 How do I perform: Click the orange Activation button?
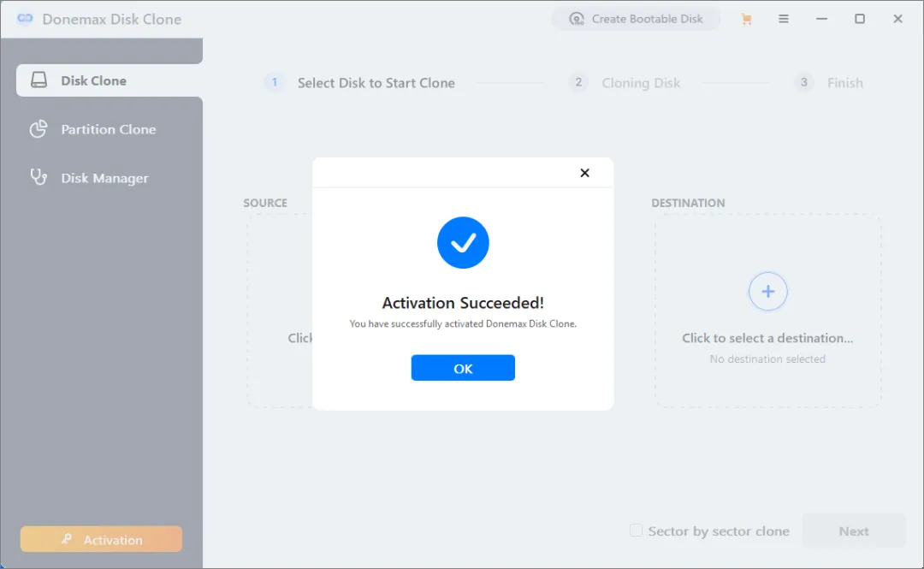click(101, 539)
